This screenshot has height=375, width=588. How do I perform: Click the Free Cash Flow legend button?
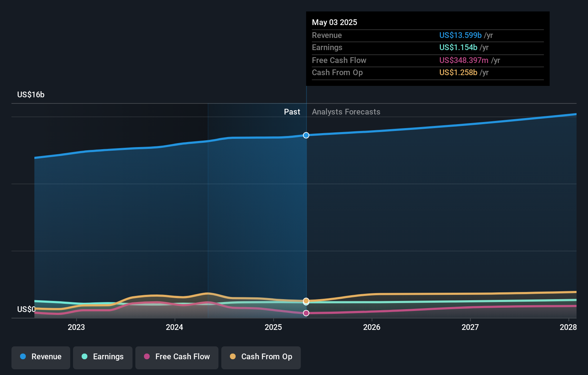coord(177,357)
